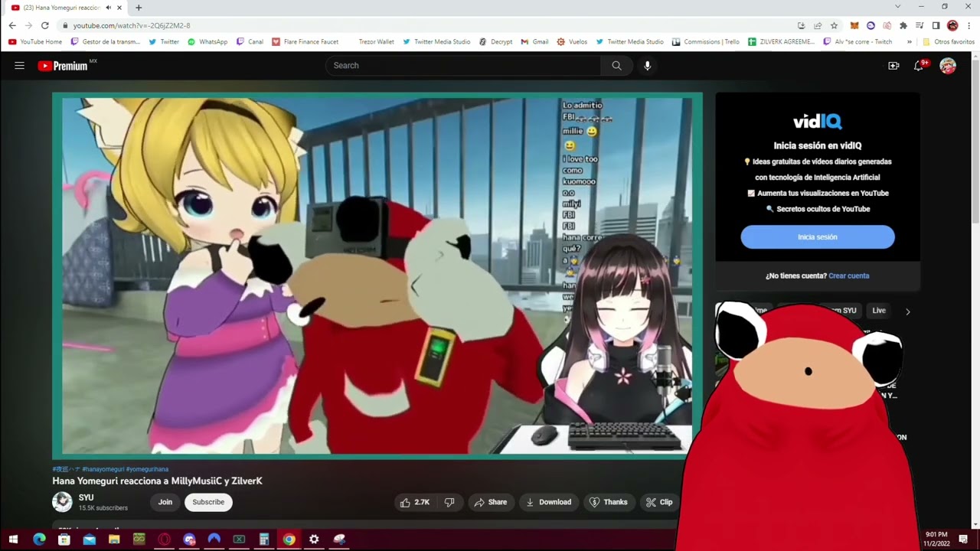Open Windows Start menu
Image resolution: width=980 pixels, height=551 pixels.
(13, 540)
